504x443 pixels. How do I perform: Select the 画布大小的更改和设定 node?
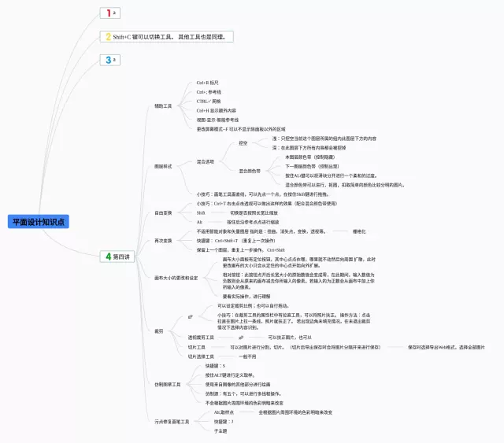(176, 278)
